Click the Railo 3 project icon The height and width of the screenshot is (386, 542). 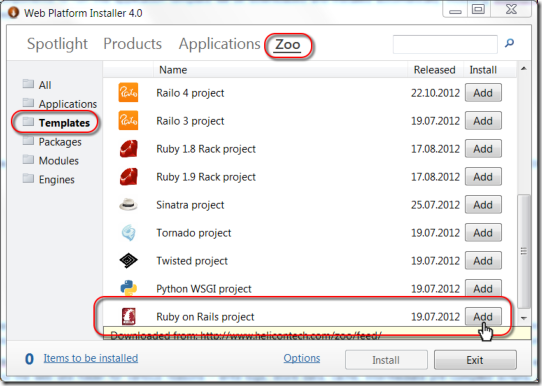click(128, 121)
